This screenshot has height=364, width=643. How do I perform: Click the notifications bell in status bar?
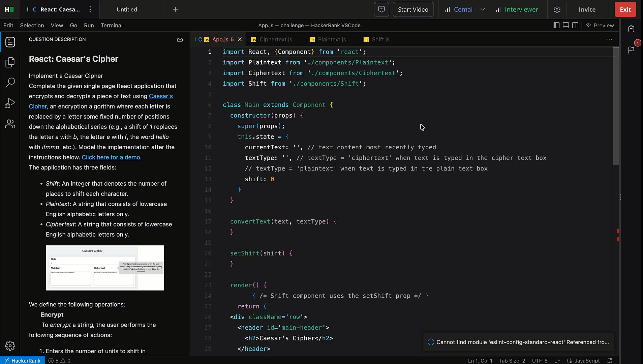point(610,360)
